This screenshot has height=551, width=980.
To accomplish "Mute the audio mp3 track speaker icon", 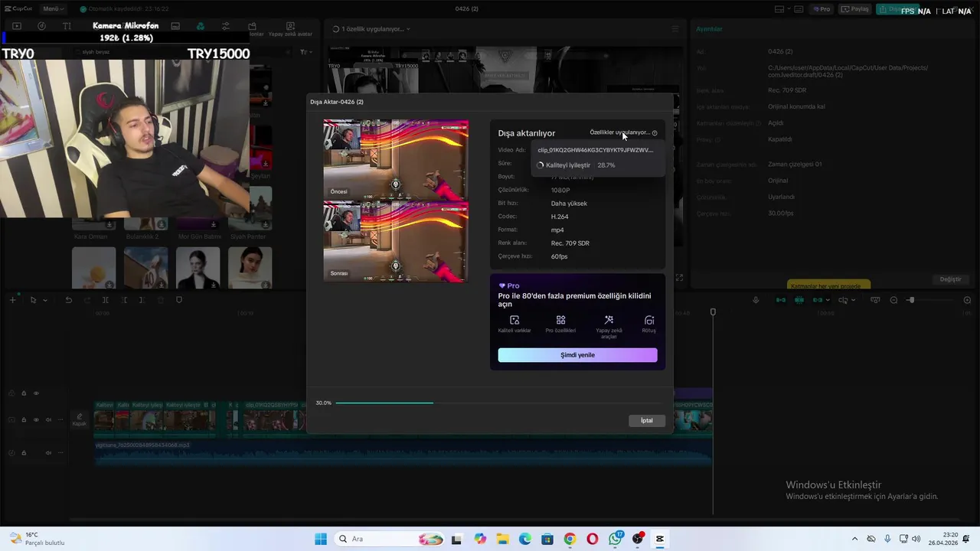I will point(48,452).
